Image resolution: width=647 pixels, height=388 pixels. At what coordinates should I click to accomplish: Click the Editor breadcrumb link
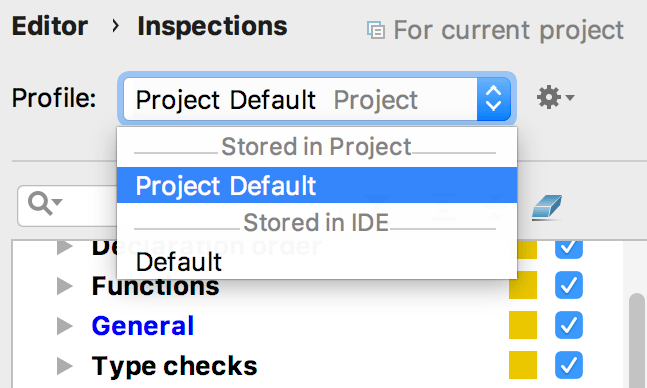(x=50, y=26)
